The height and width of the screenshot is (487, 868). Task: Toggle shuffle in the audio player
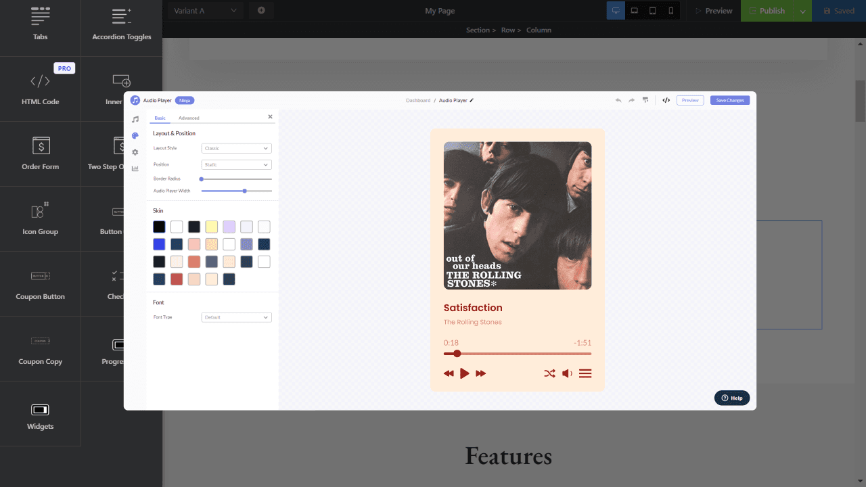click(549, 373)
